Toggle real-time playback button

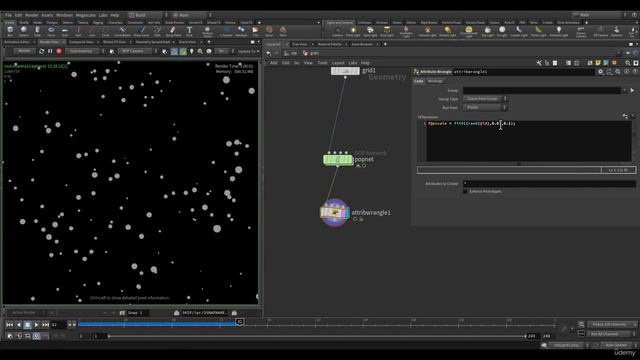click(x=36, y=336)
